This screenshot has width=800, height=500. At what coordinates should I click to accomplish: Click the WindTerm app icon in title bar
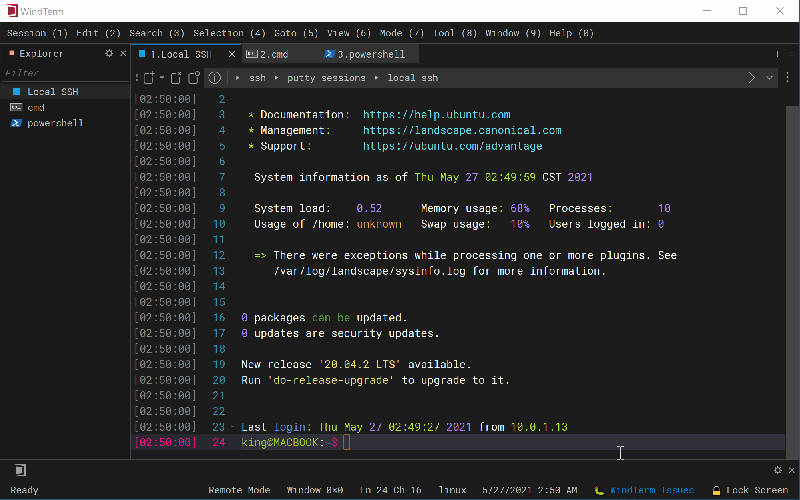coord(11,11)
